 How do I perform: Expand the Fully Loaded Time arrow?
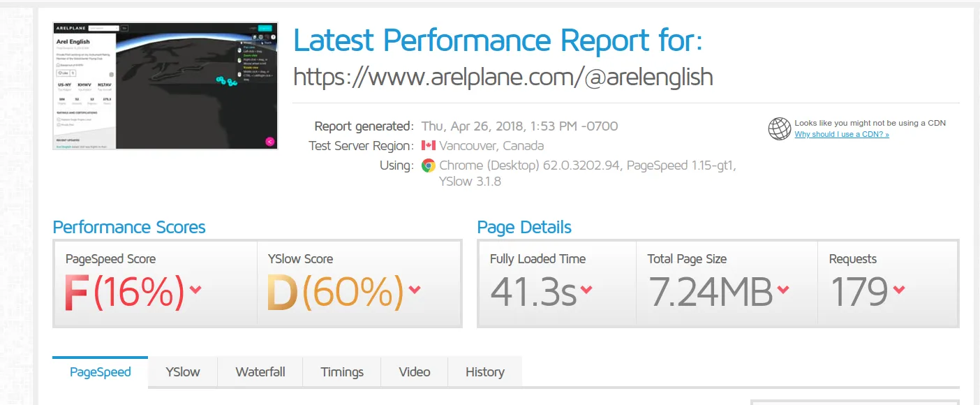tap(586, 290)
